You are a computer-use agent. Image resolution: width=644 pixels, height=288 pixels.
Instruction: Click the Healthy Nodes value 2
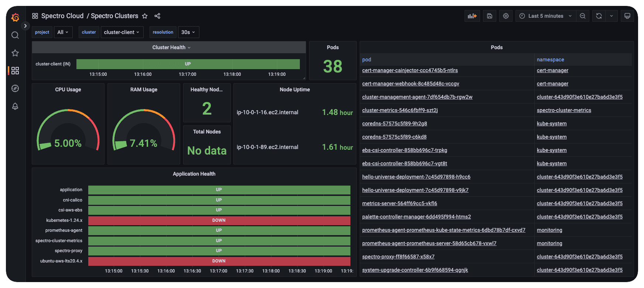[x=207, y=109]
